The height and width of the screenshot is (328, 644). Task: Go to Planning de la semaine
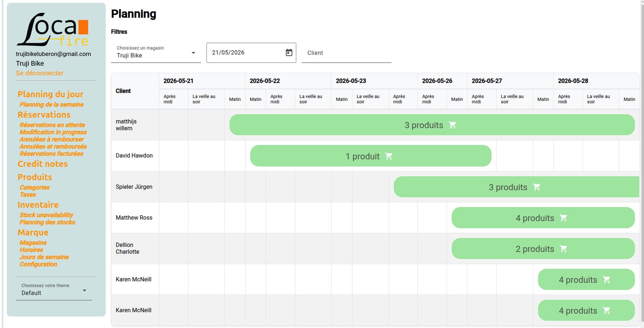point(52,105)
